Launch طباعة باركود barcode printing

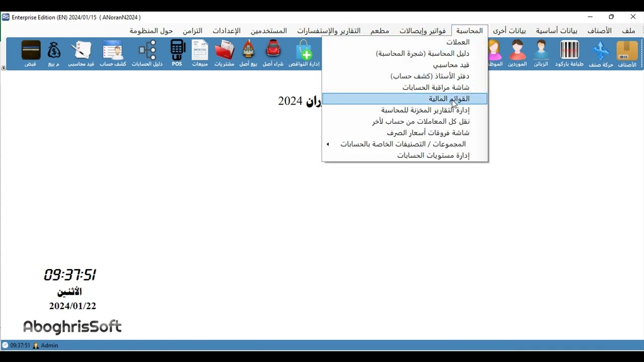[x=569, y=54]
